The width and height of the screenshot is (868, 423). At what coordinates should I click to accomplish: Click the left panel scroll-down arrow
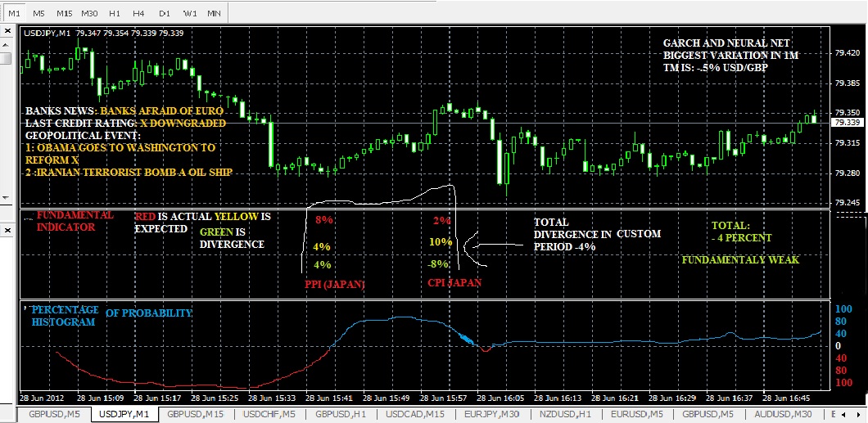click(6, 197)
